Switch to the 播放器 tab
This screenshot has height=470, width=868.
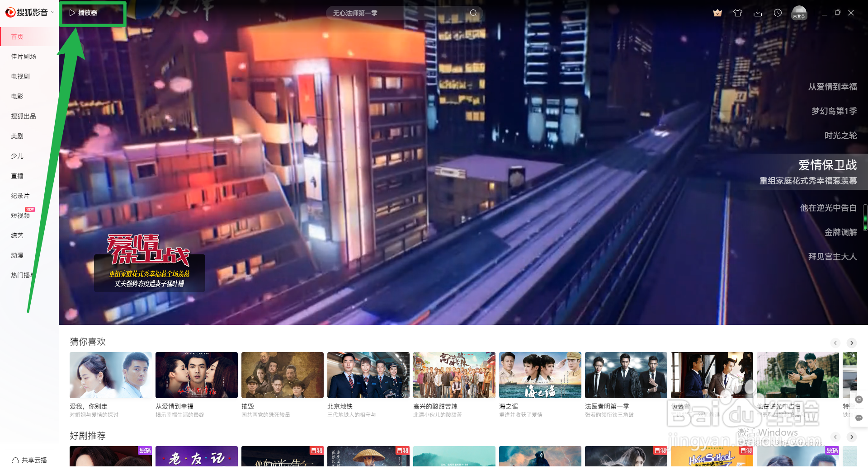(84, 13)
